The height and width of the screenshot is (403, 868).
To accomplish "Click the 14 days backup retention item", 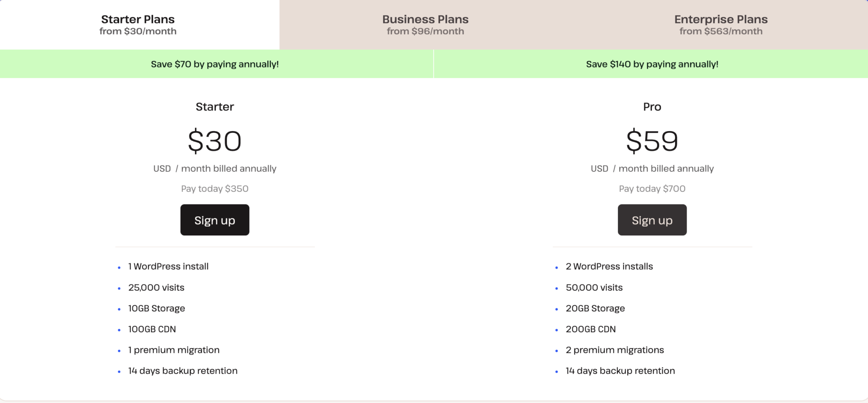I will coord(182,370).
